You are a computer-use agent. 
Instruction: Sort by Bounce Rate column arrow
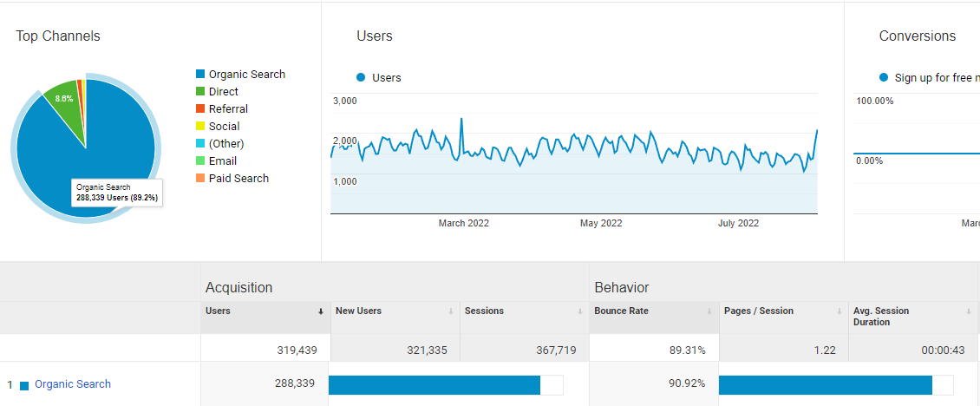tap(709, 311)
